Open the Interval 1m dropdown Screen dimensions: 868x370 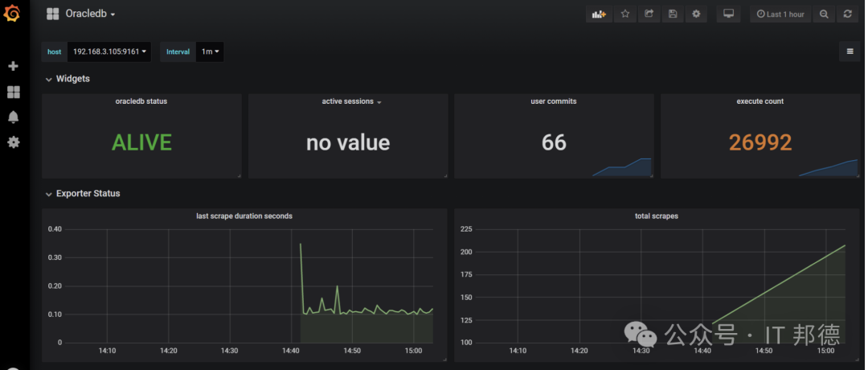point(210,51)
